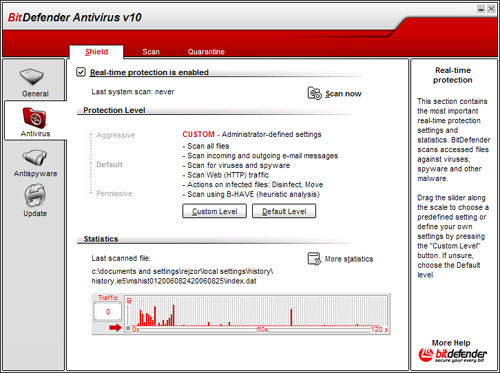Open the Update globe icon
The height and width of the screenshot is (373, 500).
pyautogui.click(x=35, y=196)
